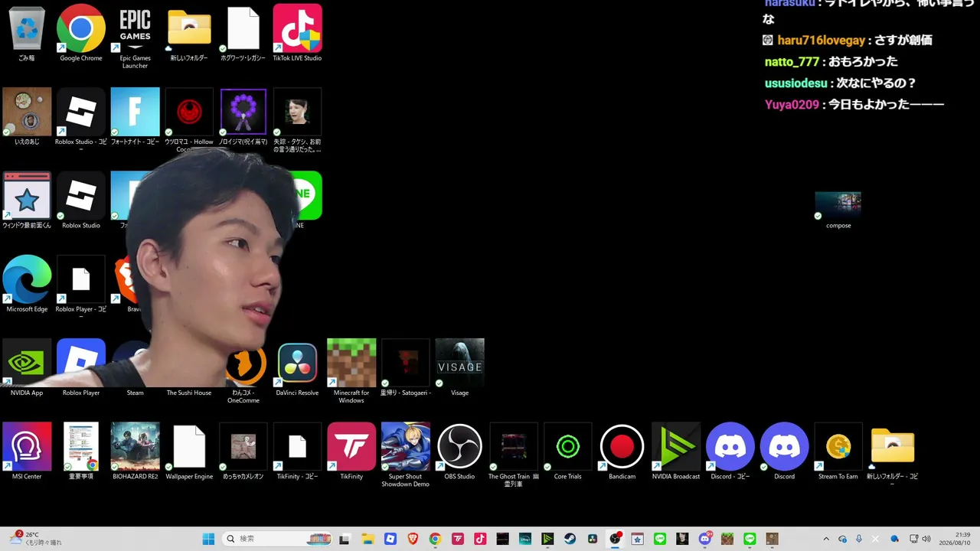Click the chat message from natto_777
The width and height of the screenshot is (980, 551).
pyautogui.click(x=831, y=61)
